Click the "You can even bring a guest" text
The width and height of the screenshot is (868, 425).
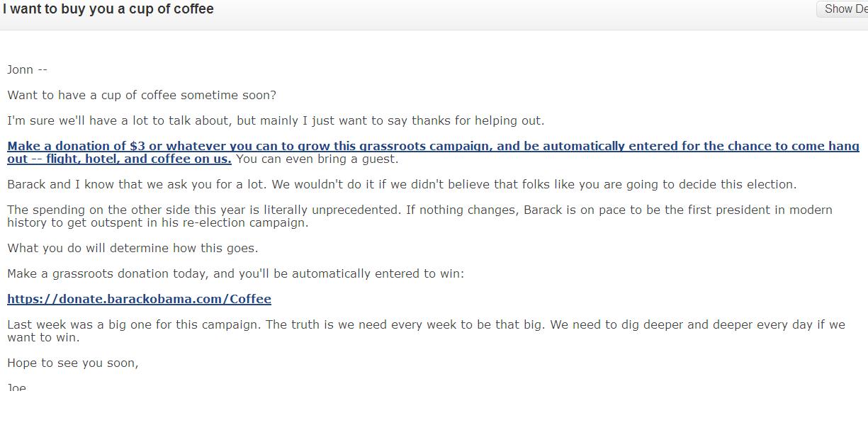(317, 159)
